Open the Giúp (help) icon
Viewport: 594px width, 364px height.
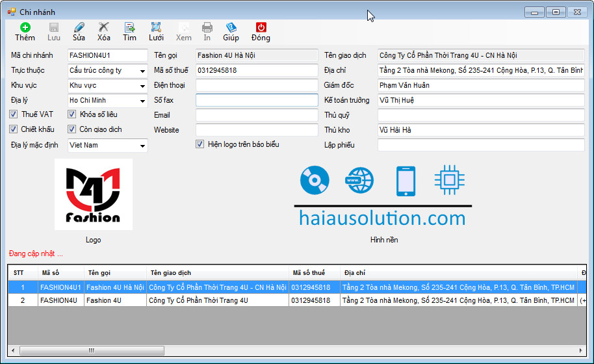(x=231, y=27)
